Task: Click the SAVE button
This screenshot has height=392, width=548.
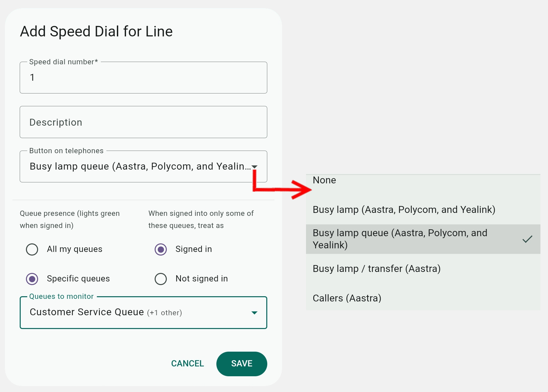Action: [242, 364]
